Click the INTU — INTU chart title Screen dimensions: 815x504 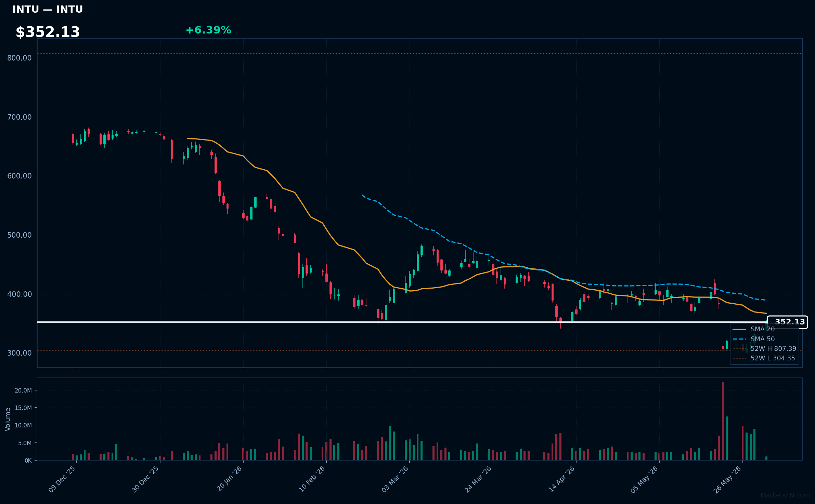pos(48,9)
